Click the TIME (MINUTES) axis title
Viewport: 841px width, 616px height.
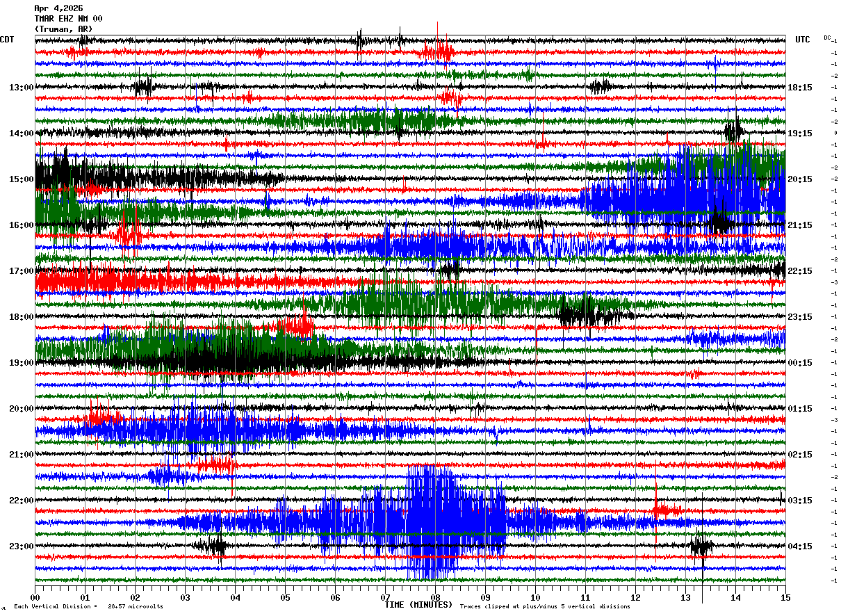(x=419, y=605)
